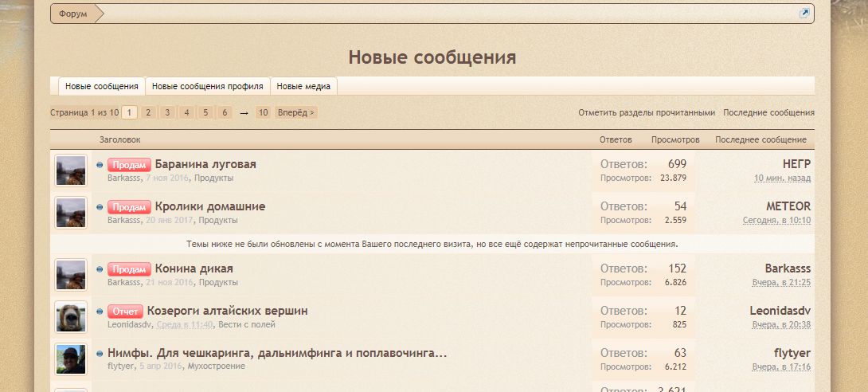The image size is (868, 392).
Task: Click Отметить разделы прочитанными link
Action: tap(647, 112)
